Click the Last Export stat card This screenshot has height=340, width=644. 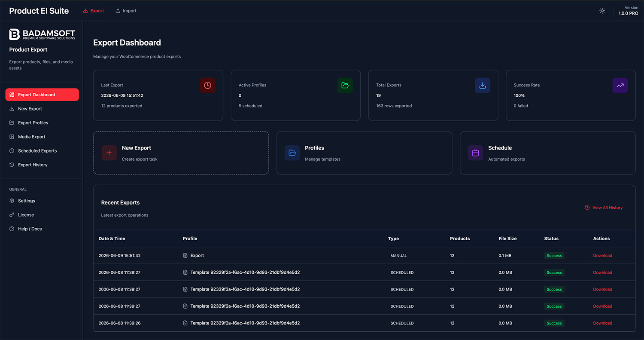(x=158, y=95)
